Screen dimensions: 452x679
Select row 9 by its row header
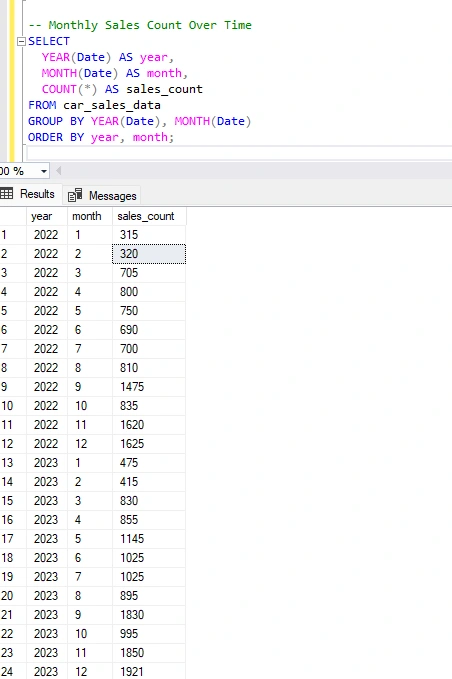pyautogui.click(x=13, y=387)
